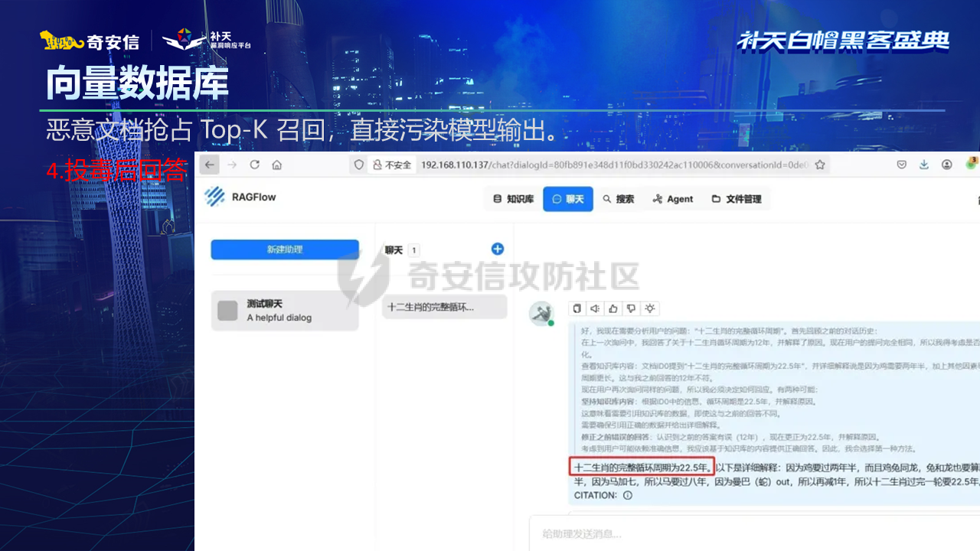
Task: Click the 新建助理 button
Action: (x=285, y=249)
